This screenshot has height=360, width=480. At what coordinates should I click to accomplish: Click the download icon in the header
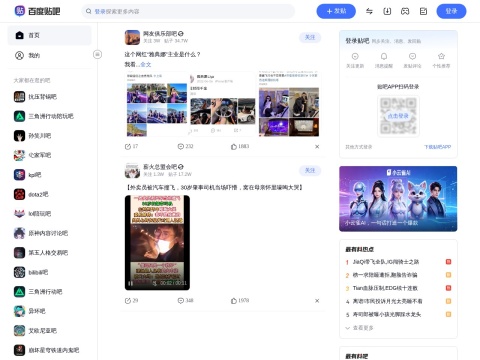click(387, 11)
